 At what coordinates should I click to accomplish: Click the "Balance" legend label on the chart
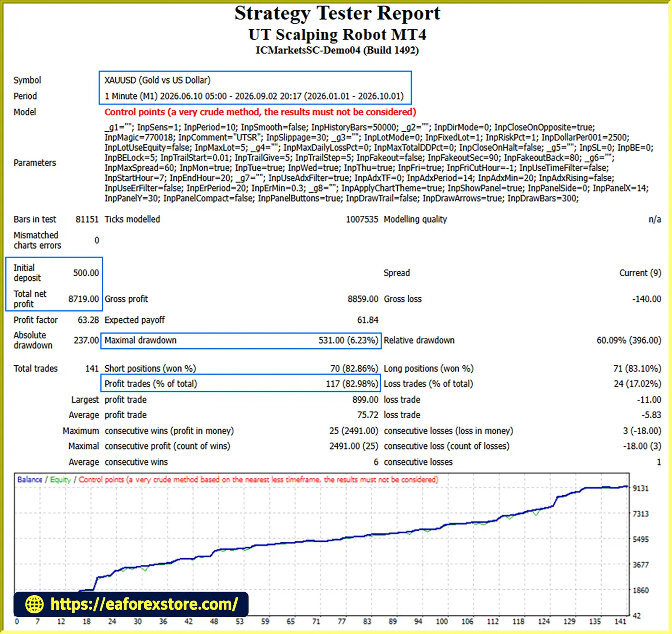click(x=30, y=480)
